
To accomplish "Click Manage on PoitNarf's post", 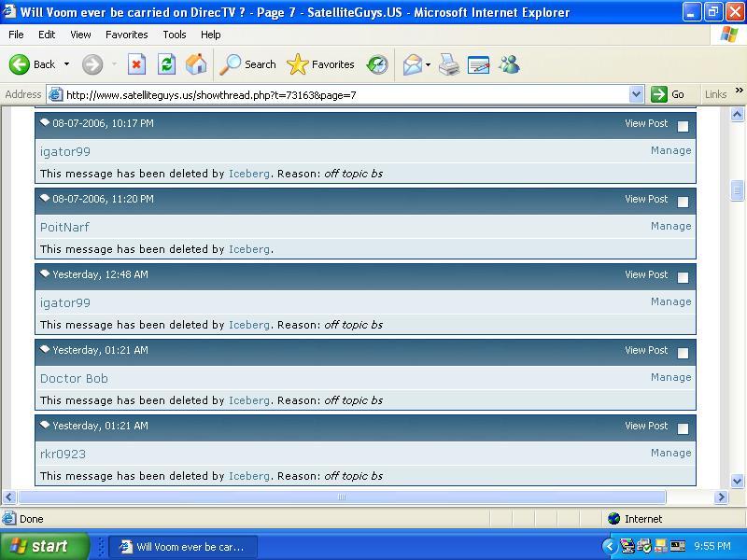I will pyautogui.click(x=670, y=226).
